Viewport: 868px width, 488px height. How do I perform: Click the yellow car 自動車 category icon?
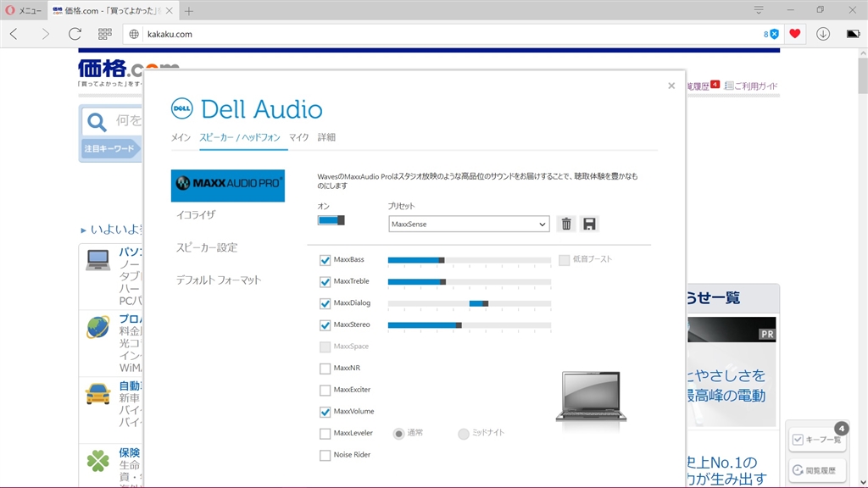point(98,394)
